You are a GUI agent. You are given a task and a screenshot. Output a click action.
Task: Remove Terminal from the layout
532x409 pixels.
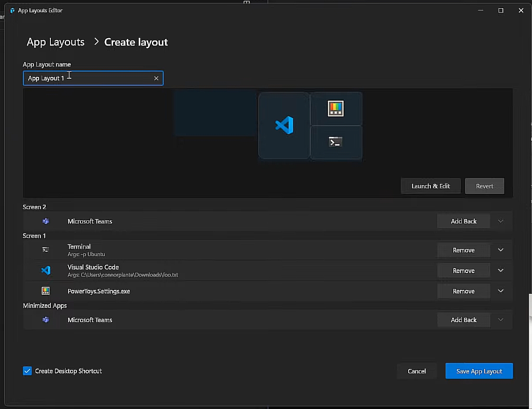click(x=463, y=250)
